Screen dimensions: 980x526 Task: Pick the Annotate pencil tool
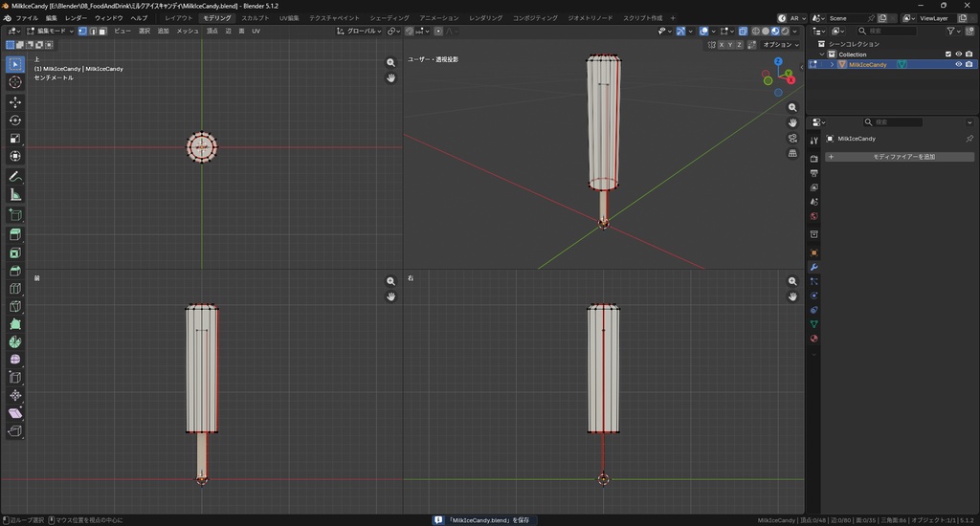(x=15, y=177)
